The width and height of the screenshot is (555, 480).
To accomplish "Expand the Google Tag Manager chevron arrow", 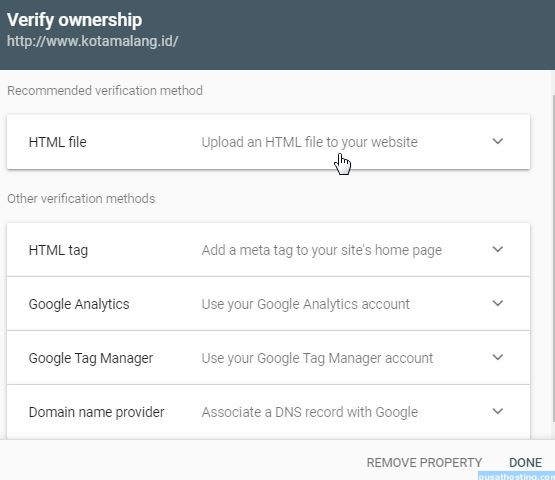I will (x=497, y=357).
